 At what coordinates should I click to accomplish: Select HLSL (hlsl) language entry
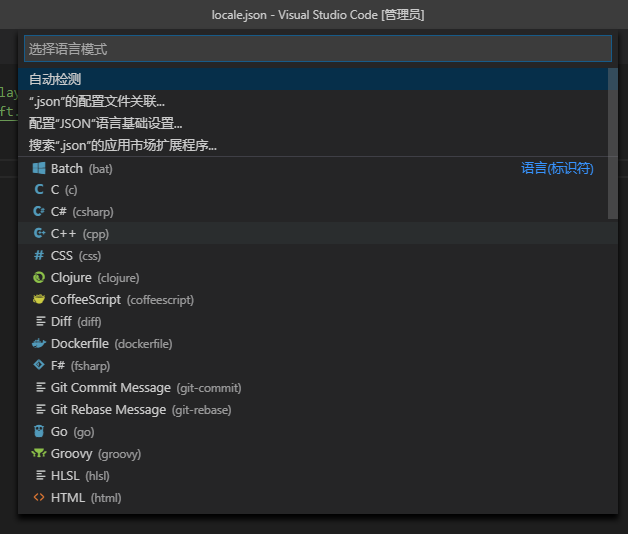click(318, 476)
